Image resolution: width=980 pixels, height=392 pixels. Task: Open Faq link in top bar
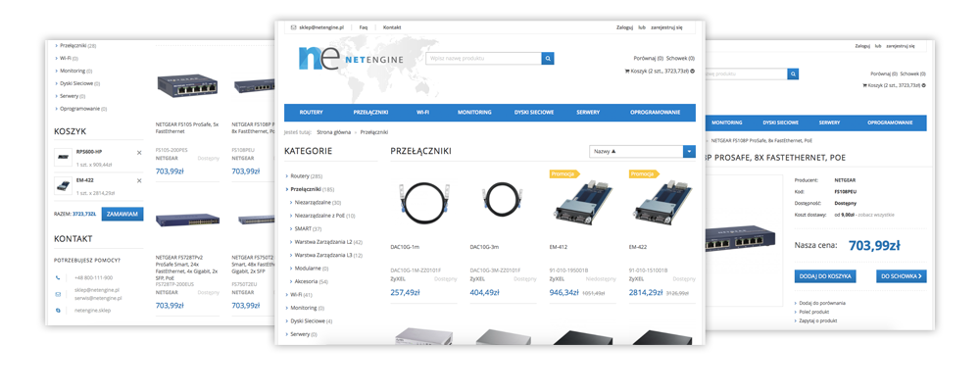pos(364,27)
